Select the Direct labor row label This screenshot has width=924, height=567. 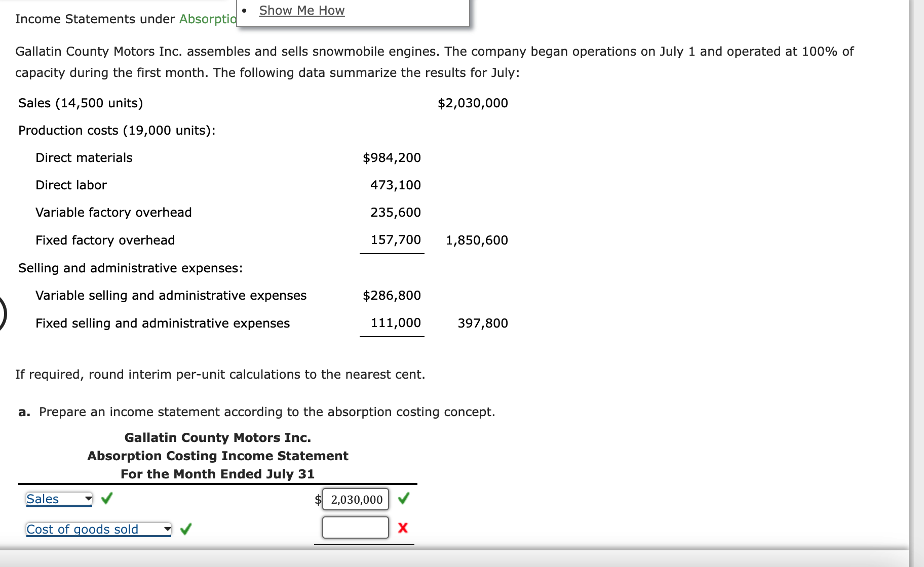pyautogui.click(x=71, y=185)
